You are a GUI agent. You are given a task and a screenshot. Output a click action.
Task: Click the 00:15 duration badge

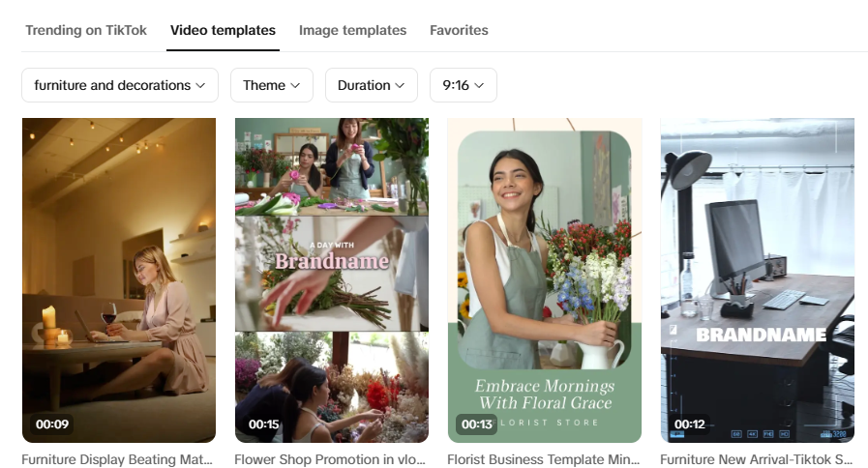(264, 424)
